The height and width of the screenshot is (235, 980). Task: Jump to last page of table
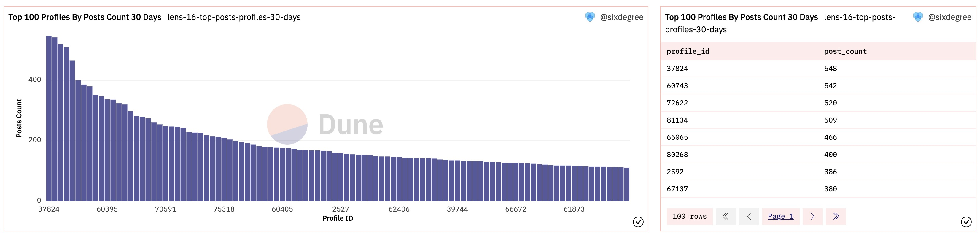[836, 216]
